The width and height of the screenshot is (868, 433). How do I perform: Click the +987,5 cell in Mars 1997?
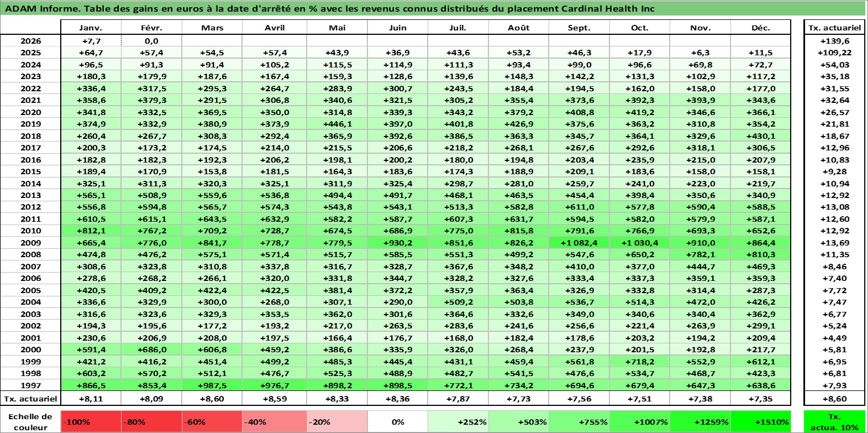[212, 385]
